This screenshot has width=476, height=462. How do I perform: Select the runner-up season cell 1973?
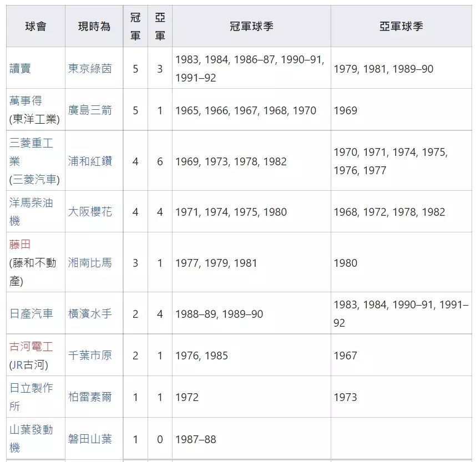click(x=401, y=397)
